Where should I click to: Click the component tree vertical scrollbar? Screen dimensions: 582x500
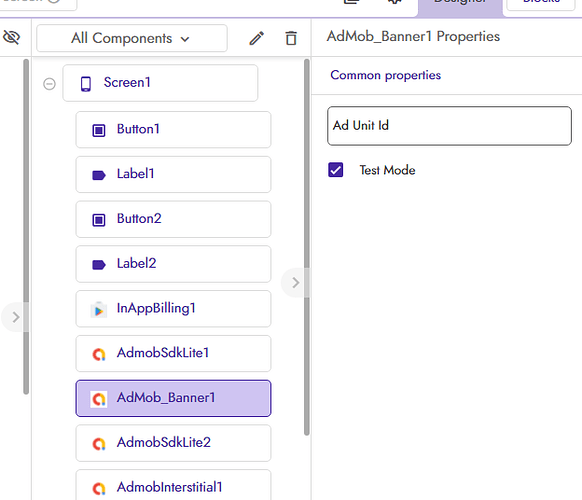tap(307, 247)
